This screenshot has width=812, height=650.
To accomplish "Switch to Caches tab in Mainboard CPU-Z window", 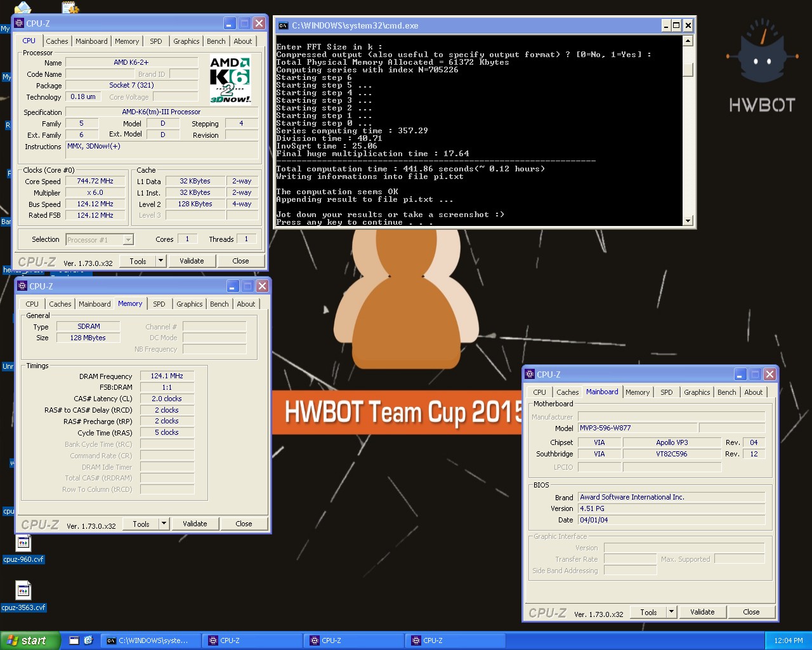I will pos(568,392).
